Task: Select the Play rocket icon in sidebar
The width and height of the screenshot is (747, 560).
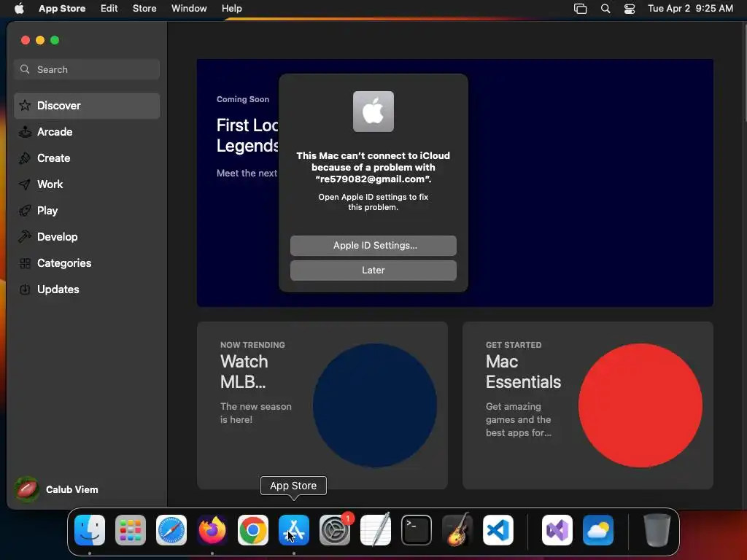Action: pos(25,211)
